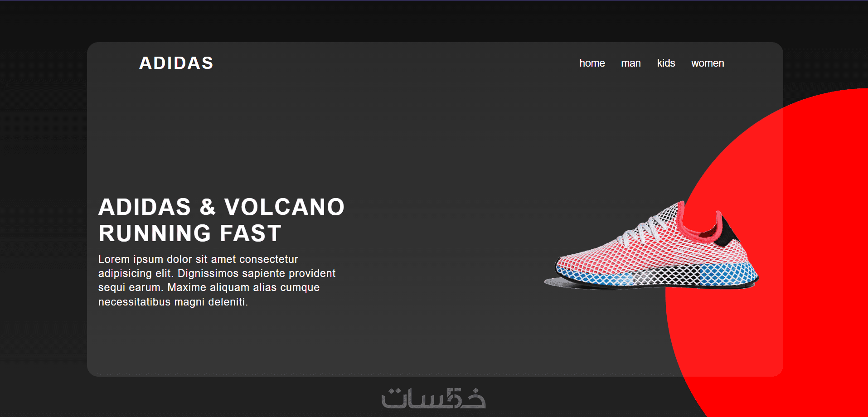Image resolution: width=868 pixels, height=417 pixels.
Task: Click the ADIDAS brand logo text
Action: click(x=176, y=63)
